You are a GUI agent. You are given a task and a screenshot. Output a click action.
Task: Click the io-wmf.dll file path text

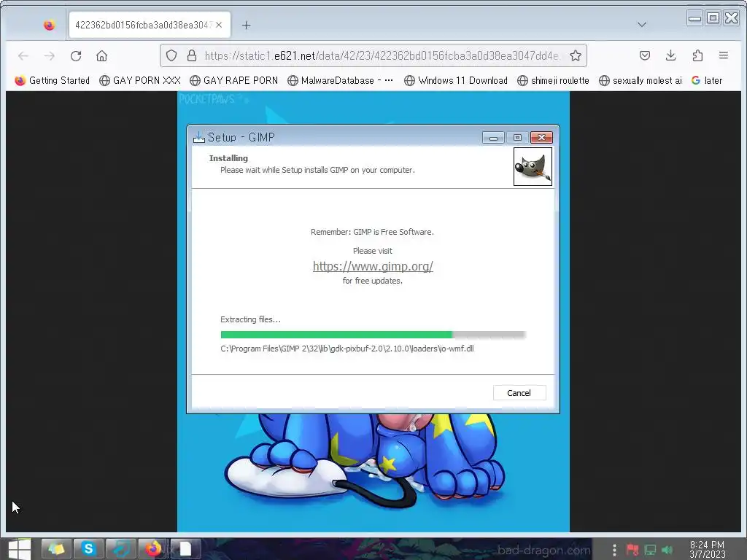[347, 349]
